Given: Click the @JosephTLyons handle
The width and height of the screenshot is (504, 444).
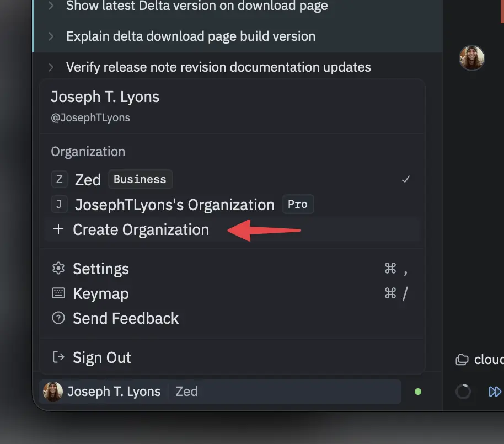Looking at the screenshot, I should [90, 117].
